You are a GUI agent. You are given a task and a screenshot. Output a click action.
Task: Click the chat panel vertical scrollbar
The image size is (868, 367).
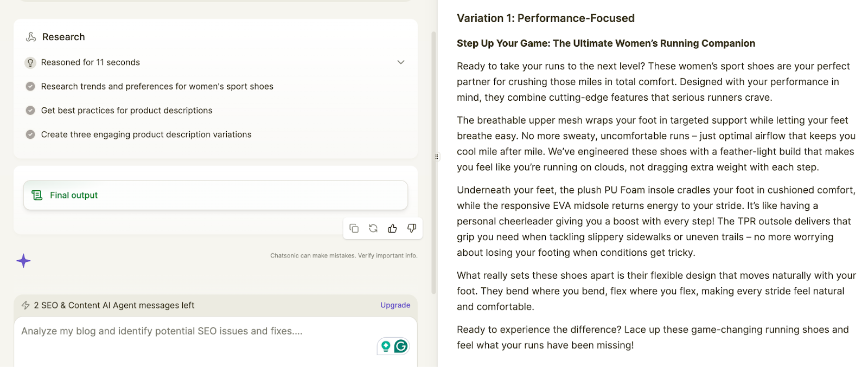pos(433,163)
